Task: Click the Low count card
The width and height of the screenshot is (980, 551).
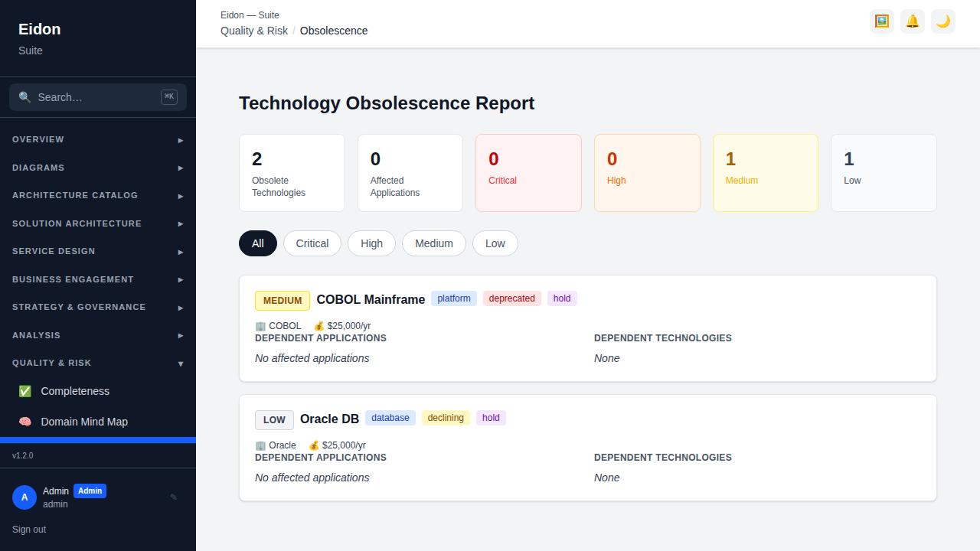Action: (884, 173)
